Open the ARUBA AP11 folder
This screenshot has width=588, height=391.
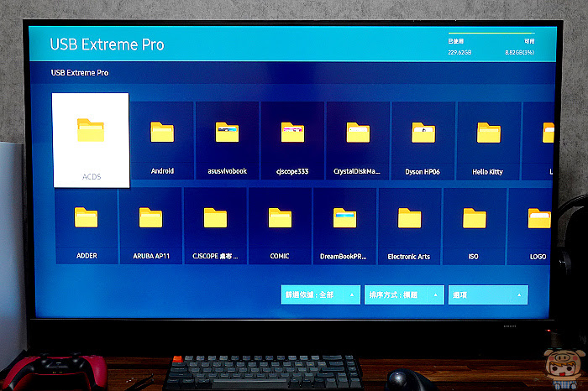point(150,227)
